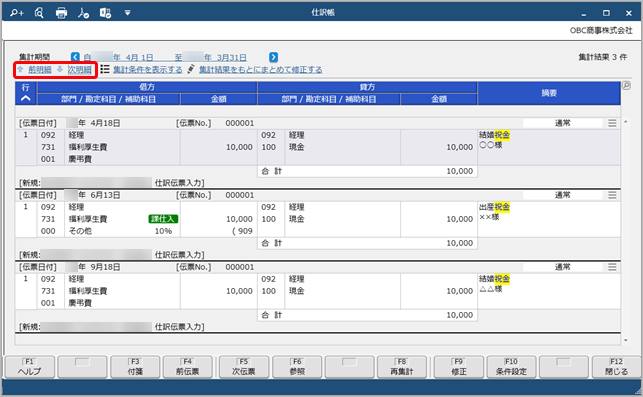The image size is (643, 397).
Task: Select the 年 6月13日 voucher date
Action: (99, 195)
